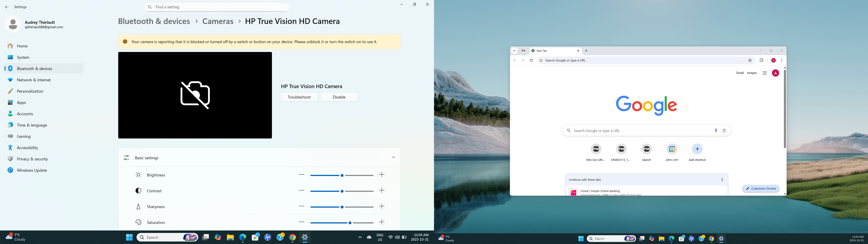This screenshot has height=244, width=868.
Task: Open Chrome's tab search dropdown arrow
Action: (514, 51)
